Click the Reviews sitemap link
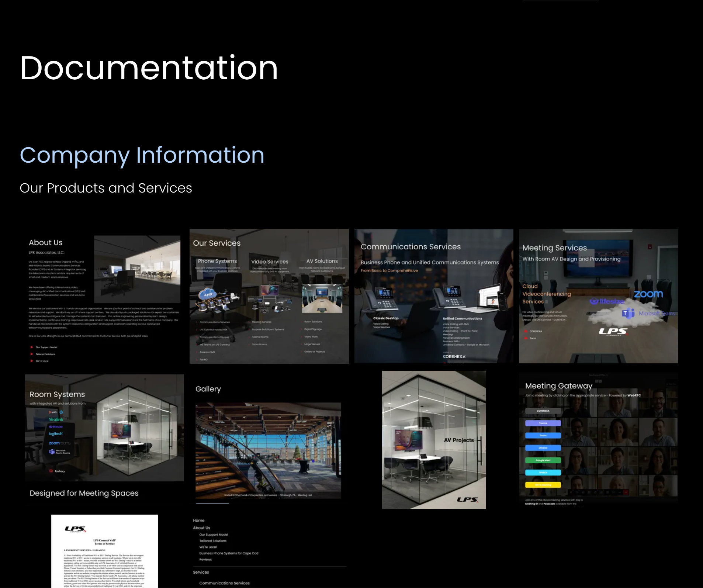The height and width of the screenshot is (588, 703). click(x=205, y=560)
